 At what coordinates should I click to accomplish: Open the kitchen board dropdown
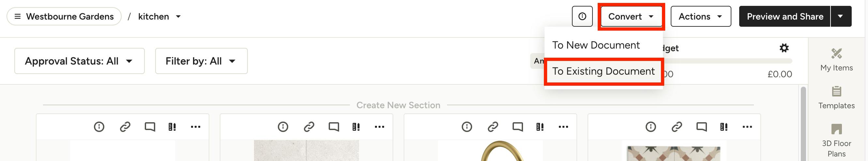pos(160,16)
